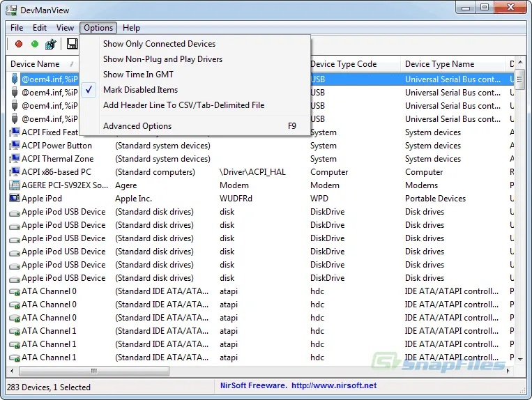Click the Modems type name cell

(421, 185)
